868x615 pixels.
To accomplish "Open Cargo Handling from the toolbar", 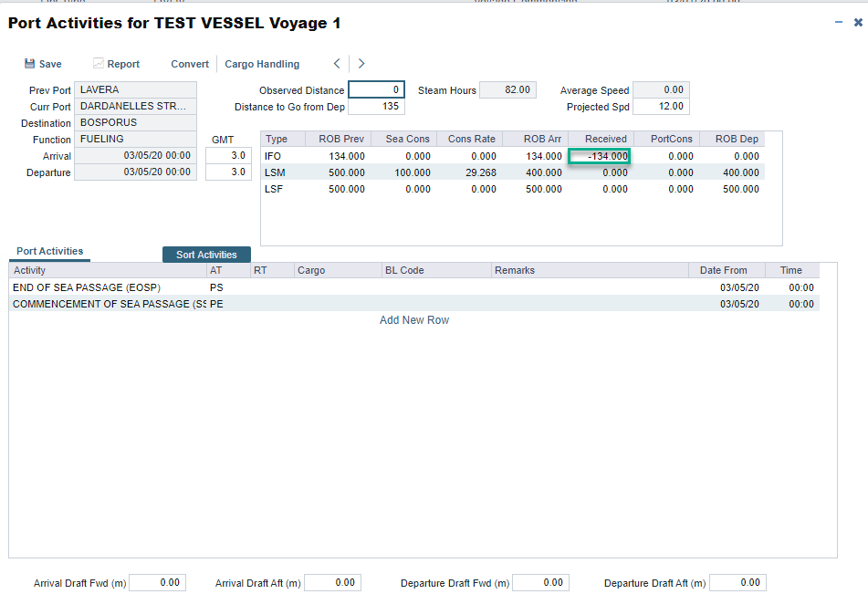I will (262, 64).
